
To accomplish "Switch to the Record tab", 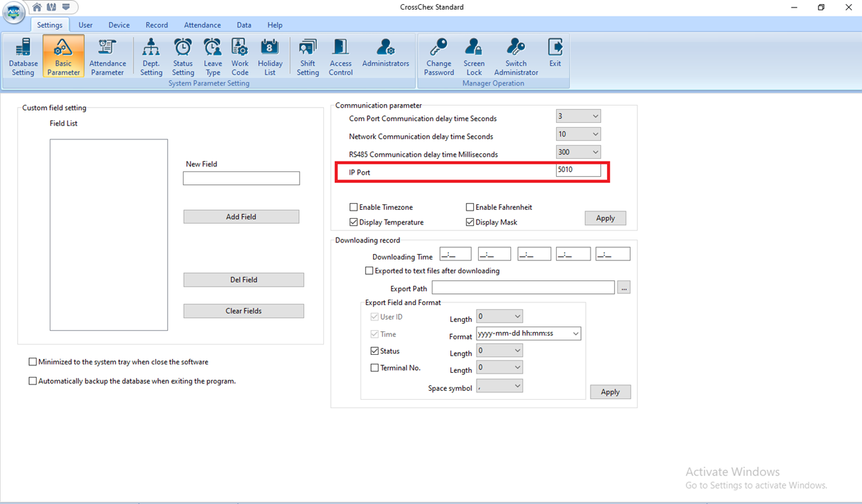I will click(157, 25).
